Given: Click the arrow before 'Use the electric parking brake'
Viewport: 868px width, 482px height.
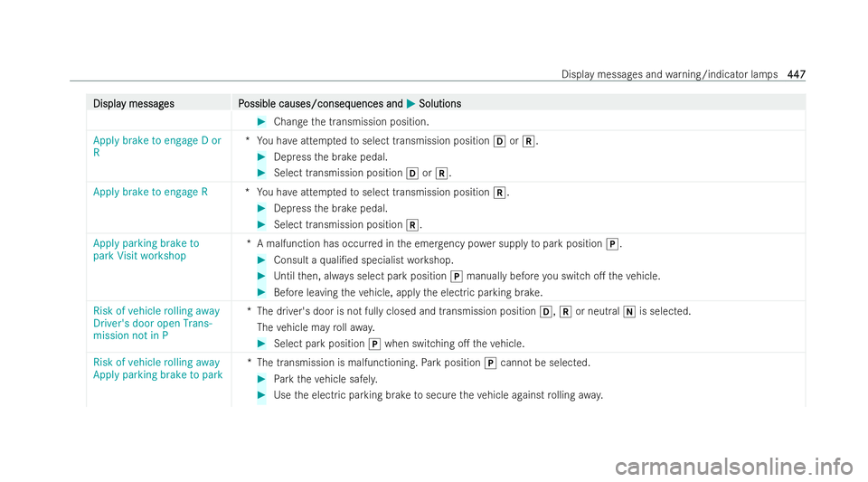Looking at the screenshot, I should click(262, 395).
